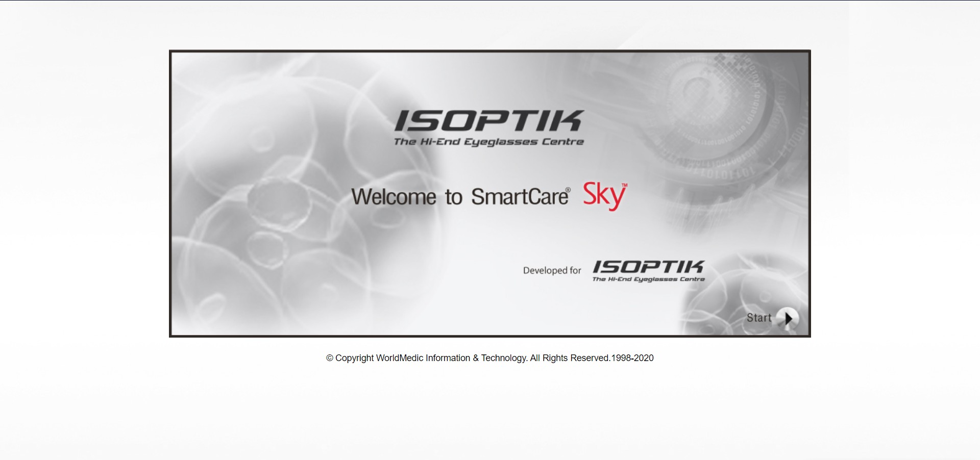Click the WorldMedic copyright notice text
The image size is (980, 460).
490,358
